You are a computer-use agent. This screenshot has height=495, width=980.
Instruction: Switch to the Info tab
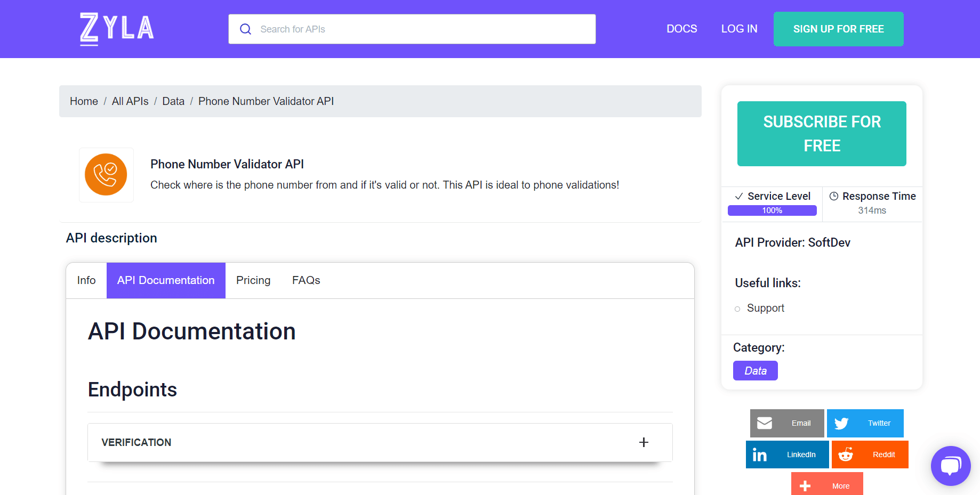point(86,280)
